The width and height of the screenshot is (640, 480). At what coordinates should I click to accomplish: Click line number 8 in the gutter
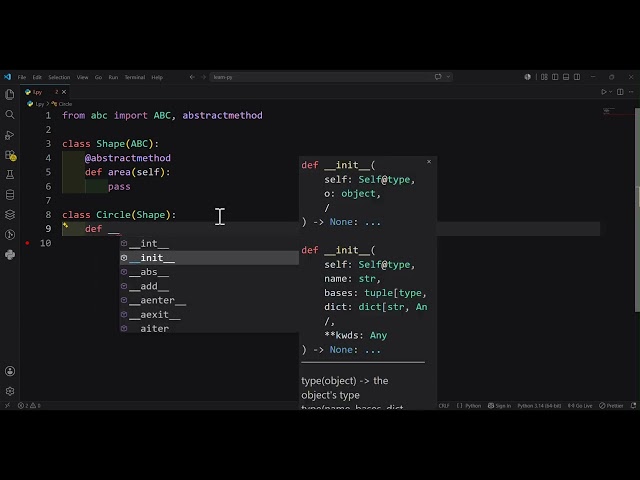[x=48, y=215]
